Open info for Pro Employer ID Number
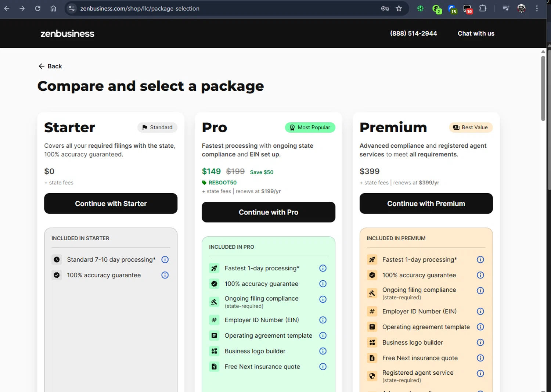This screenshot has width=551, height=392. coord(323,320)
